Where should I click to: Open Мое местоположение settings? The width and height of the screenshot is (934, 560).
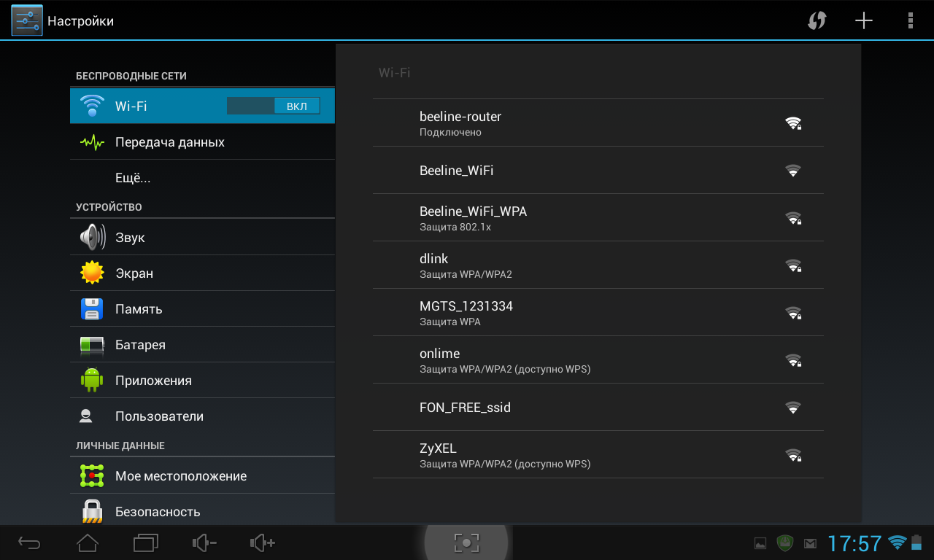pos(202,476)
